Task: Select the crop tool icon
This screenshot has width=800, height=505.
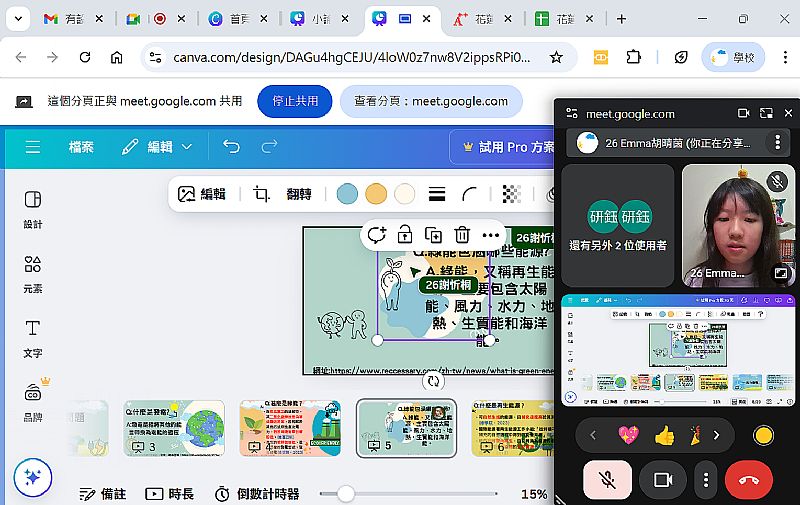Action: point(262,194)
